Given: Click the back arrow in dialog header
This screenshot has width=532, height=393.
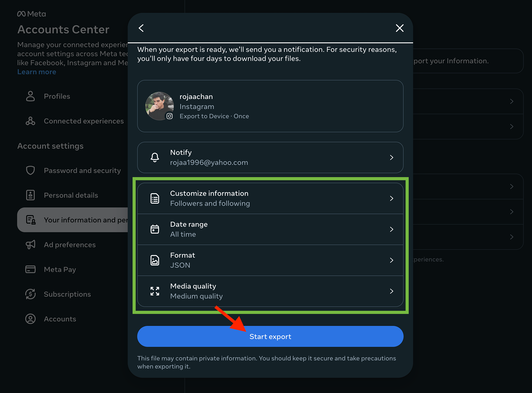Looking at the screenshot, I should tap(141, 28).
